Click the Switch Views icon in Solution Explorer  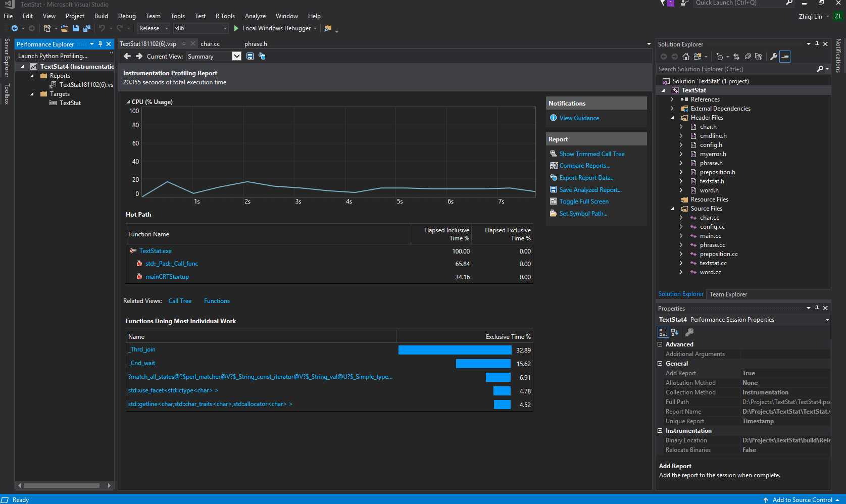(x=698, y=57)
